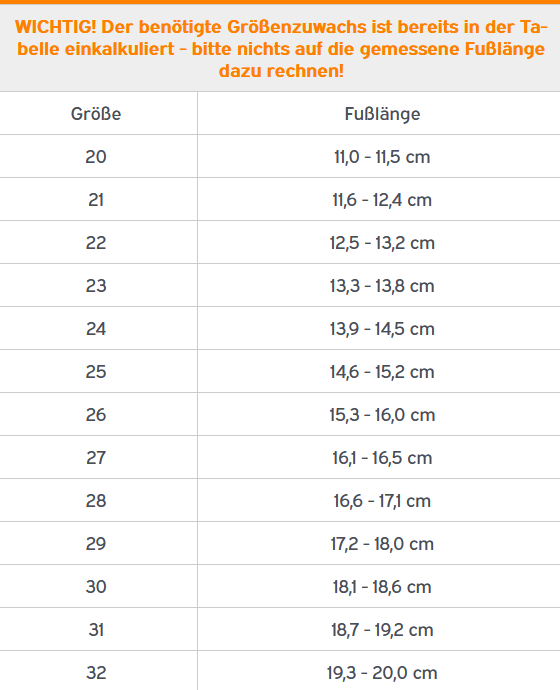Select size 29 row number
Viewport: 560px width, 690px height.
coord(96,544)
